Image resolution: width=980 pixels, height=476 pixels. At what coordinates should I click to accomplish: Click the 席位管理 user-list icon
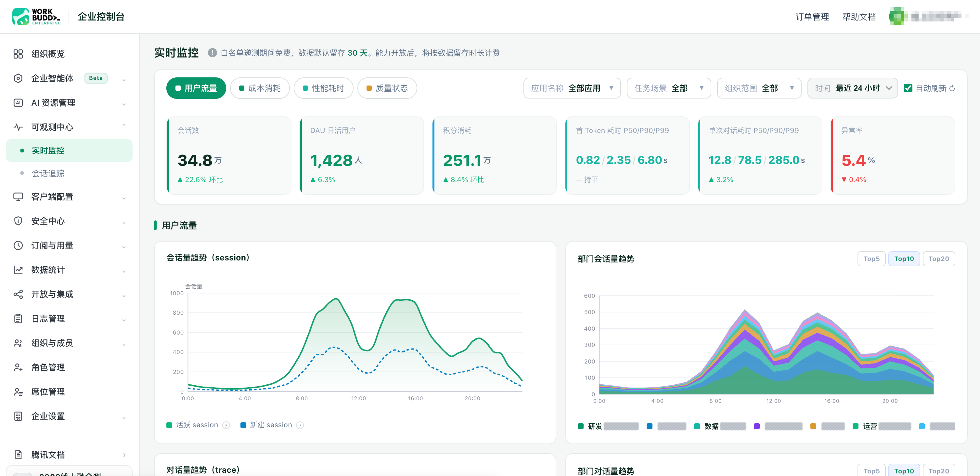[x=18, y=392]
